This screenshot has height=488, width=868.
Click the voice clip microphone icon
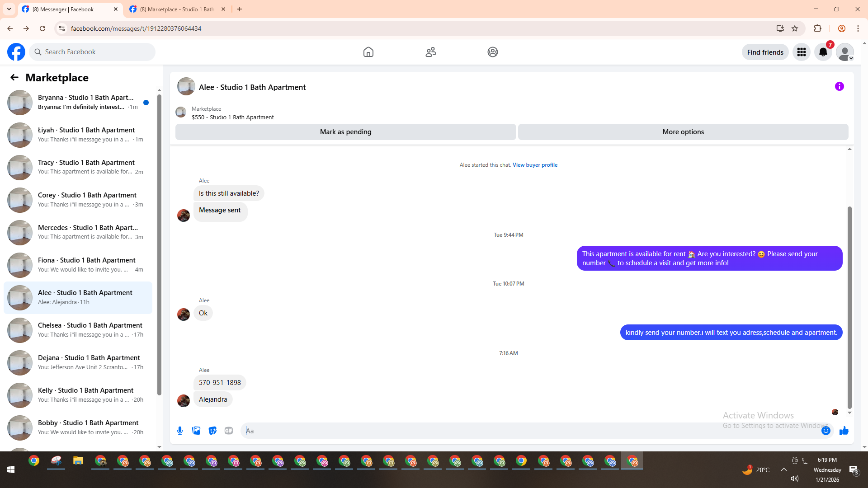coord(180,431)
